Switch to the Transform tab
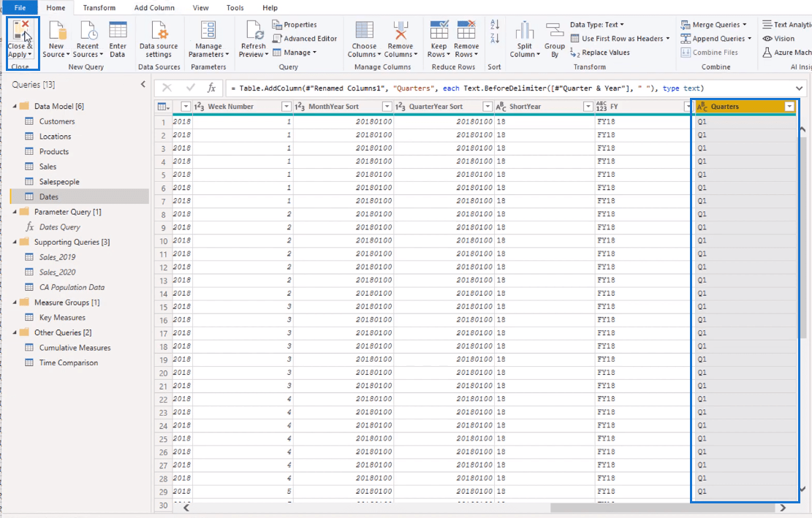This screenshot has height=518, width=812. click(99, 8)
